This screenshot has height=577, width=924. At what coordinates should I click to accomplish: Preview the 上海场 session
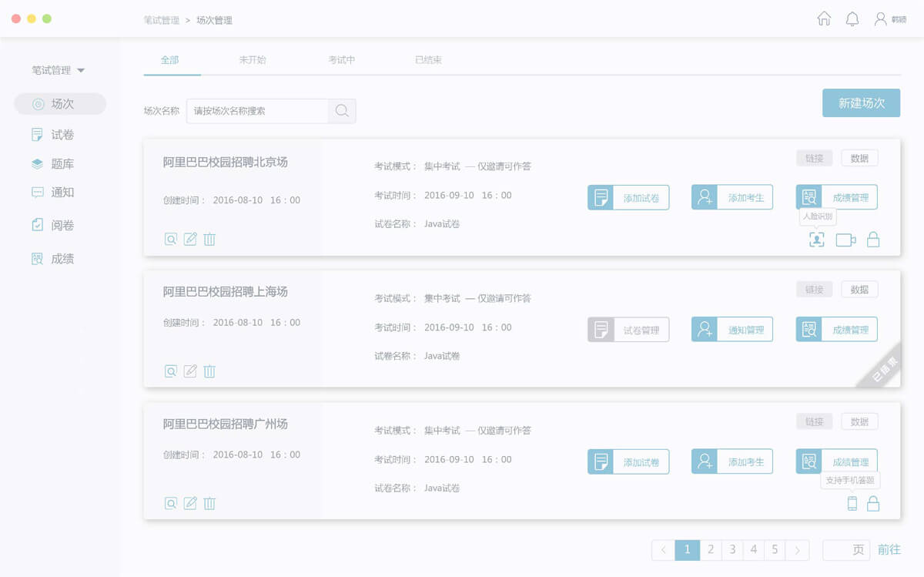click(171, 371)
